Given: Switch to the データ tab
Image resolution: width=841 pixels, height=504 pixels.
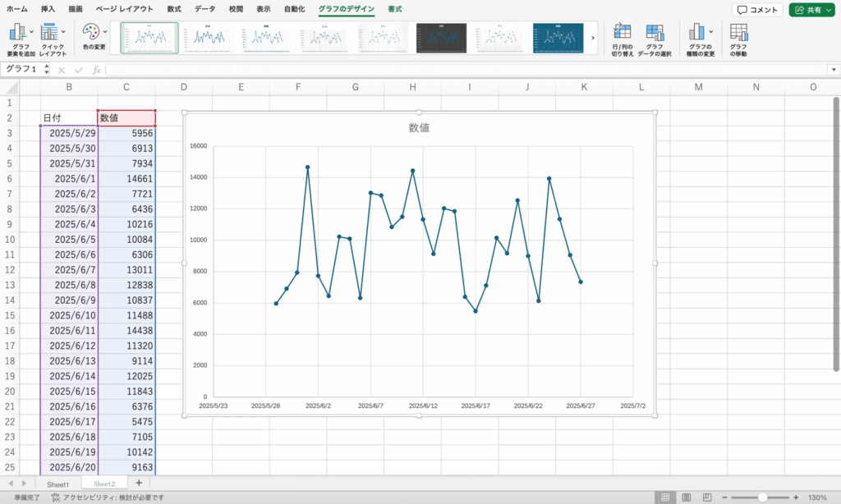Looking at the screenshot, I should [205, 9].
